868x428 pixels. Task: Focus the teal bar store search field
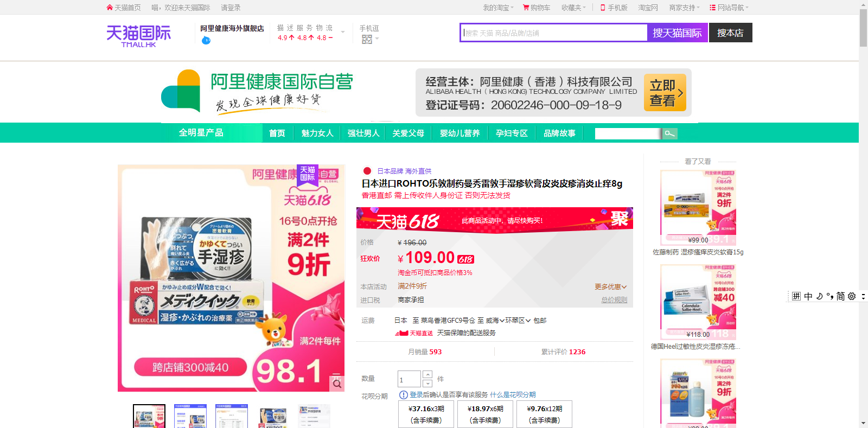tap(628, 133)
